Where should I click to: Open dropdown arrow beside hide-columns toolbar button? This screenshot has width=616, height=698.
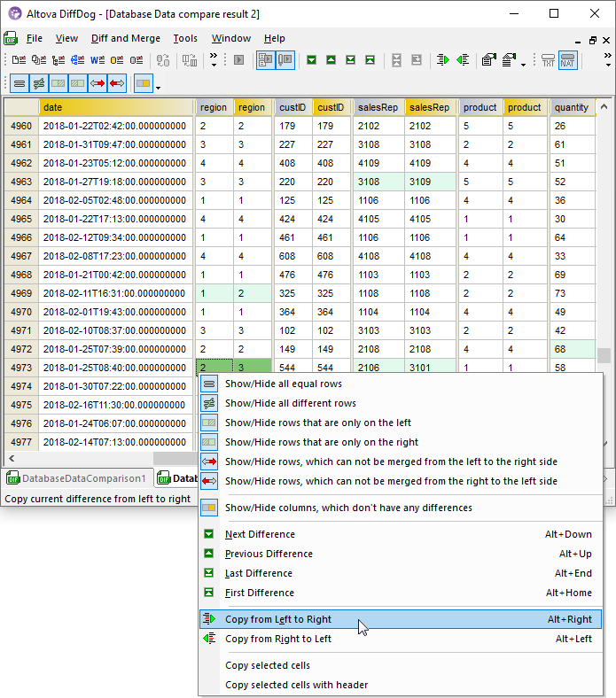pos(158,87)
